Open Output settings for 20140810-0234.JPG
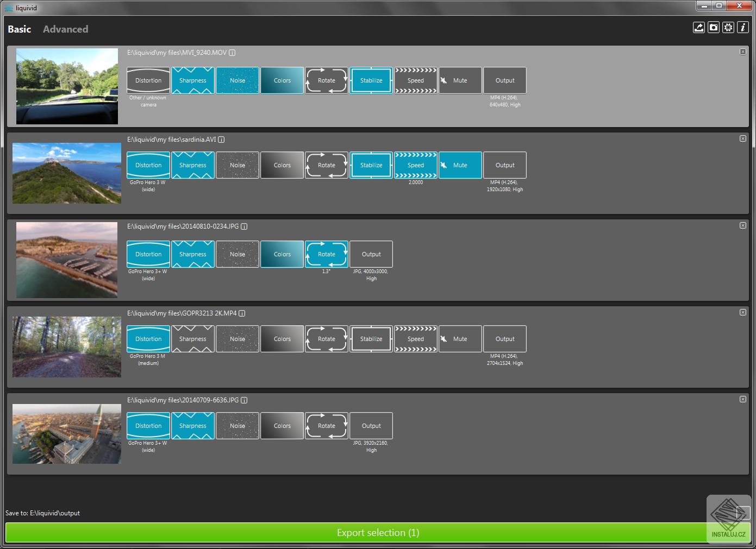This screenshot has width=756, height=549. tap(371, 254)
